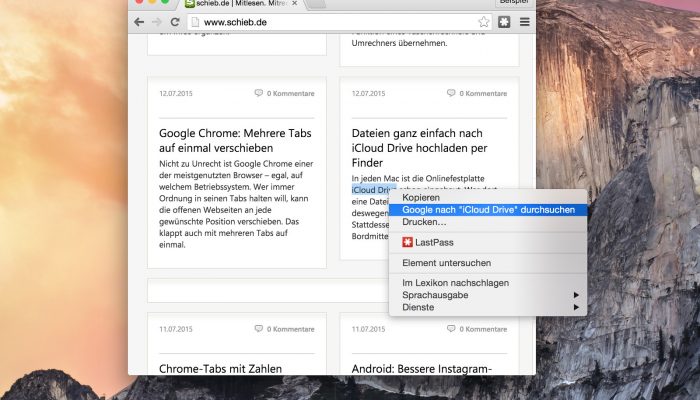Open the Chrome hamburger menu

click(x=525, y=22)
